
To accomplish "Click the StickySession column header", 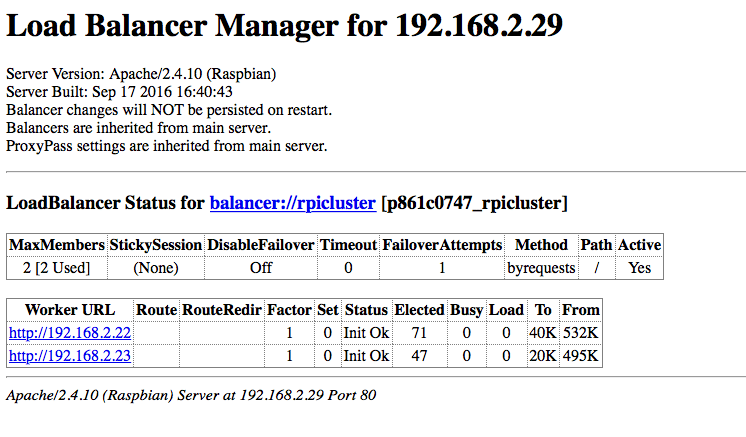I will tap(156, 245).
